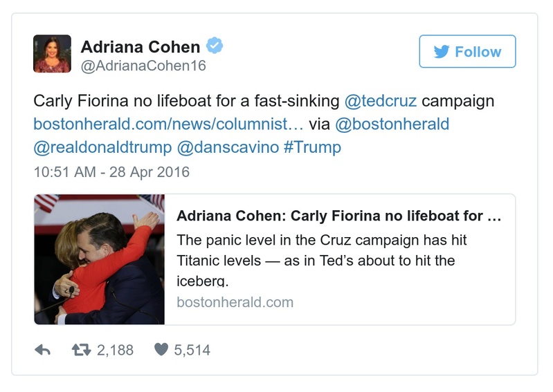Screen dimensions: 553x392
Task: Open the Adriana Cohen display name link
Action: (x=140, y=46)
